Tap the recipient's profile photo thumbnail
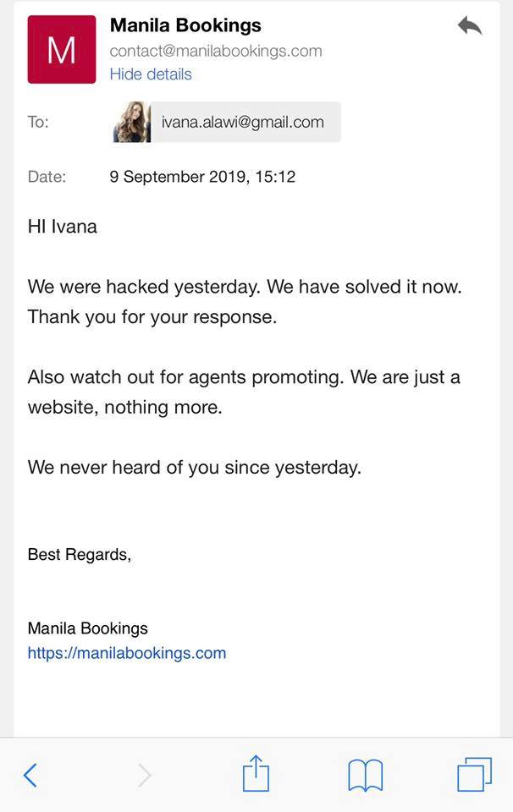 coord(132,122)
